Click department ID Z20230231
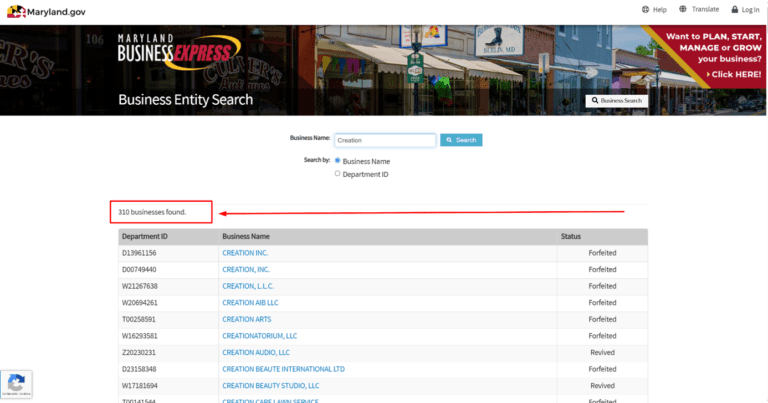This screenshot has height=403, width=768. [139, 353]
